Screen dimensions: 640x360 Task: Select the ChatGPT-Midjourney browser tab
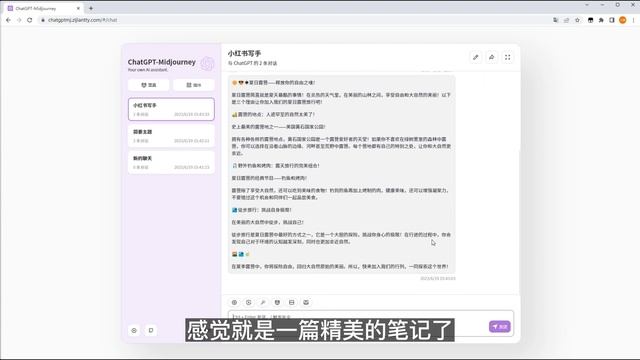click(43, 8)
